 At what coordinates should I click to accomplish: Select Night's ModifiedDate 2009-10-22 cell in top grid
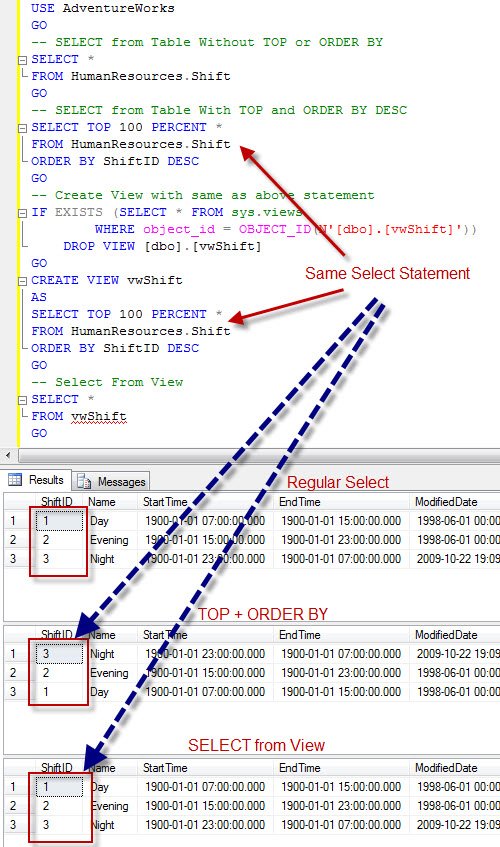click(457, 559)
